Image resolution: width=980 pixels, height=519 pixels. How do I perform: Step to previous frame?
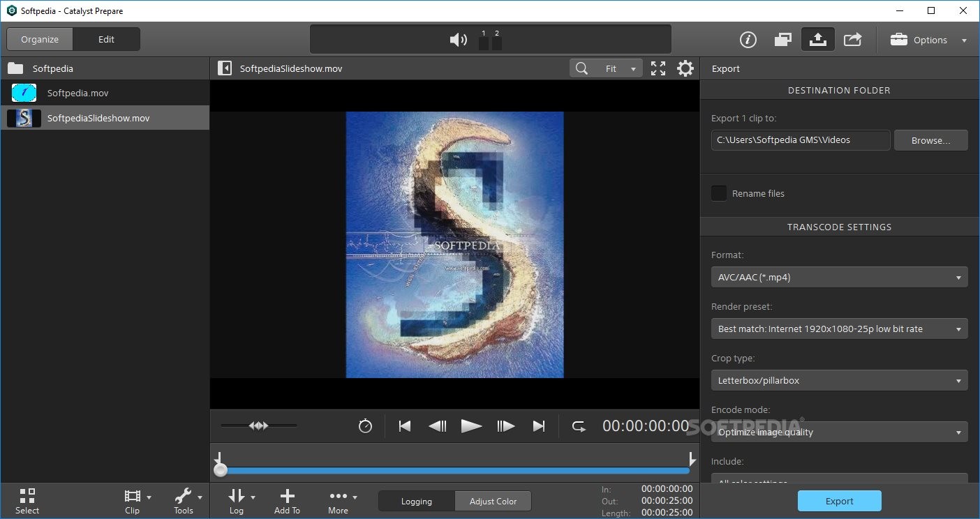coord(438,426)
